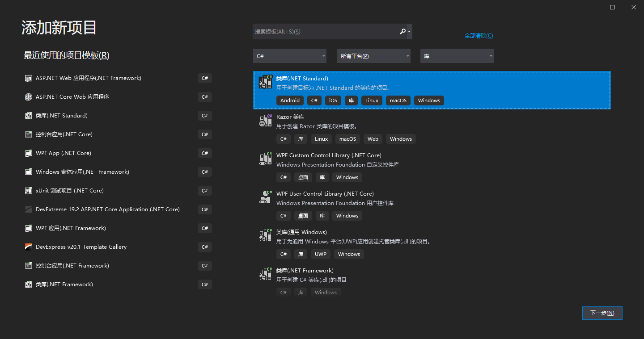644x339 pixels.
Task: Click the xUnit 测试项目 (.NET Core) icon
Action: tap(29, 191)
